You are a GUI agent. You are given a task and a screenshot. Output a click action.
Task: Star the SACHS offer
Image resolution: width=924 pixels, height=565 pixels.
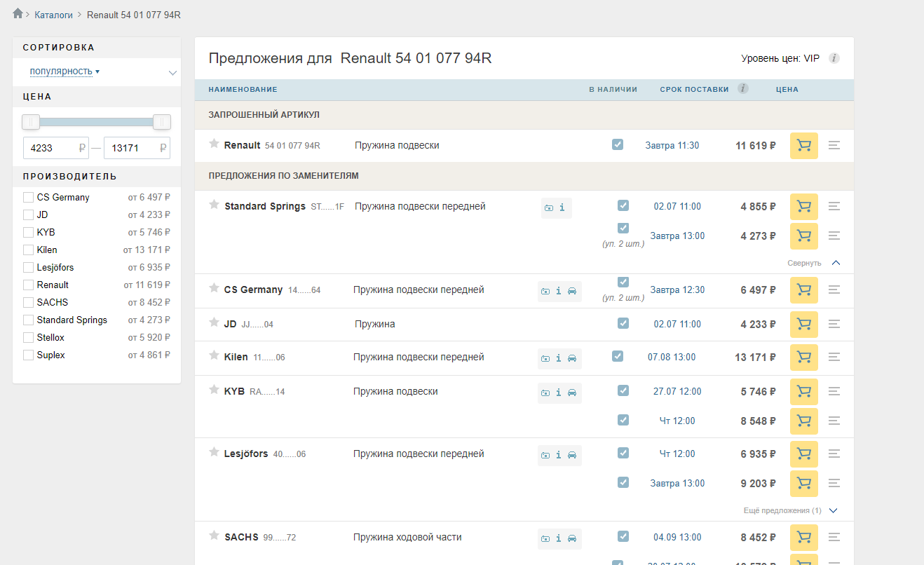tap(214, 536)
